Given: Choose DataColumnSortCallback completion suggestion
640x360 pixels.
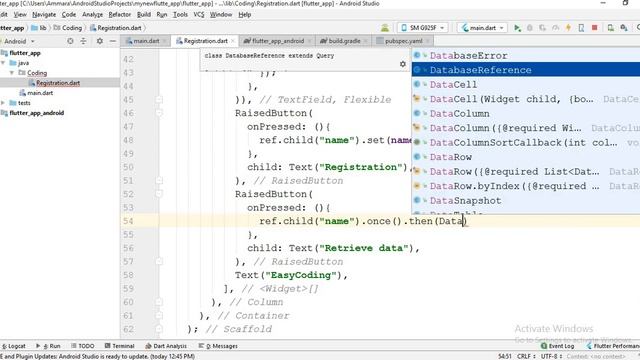Looking at the screenshot, I should 526,142.
